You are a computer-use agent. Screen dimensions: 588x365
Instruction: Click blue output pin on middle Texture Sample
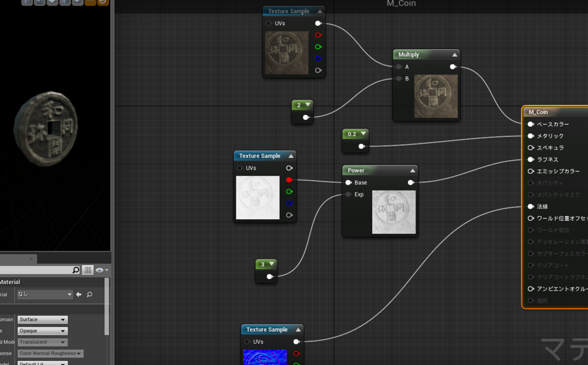[x=289, y=203]
